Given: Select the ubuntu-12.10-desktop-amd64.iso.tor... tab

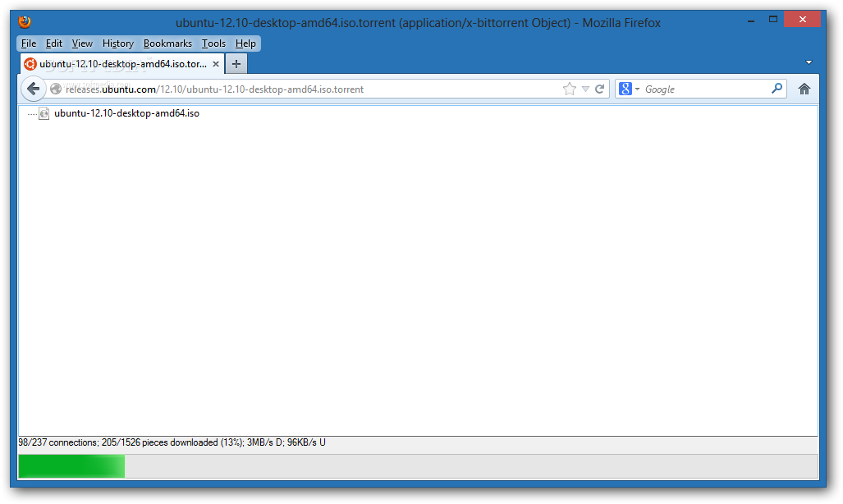Looking at the screenshot, I should (122, 64).
